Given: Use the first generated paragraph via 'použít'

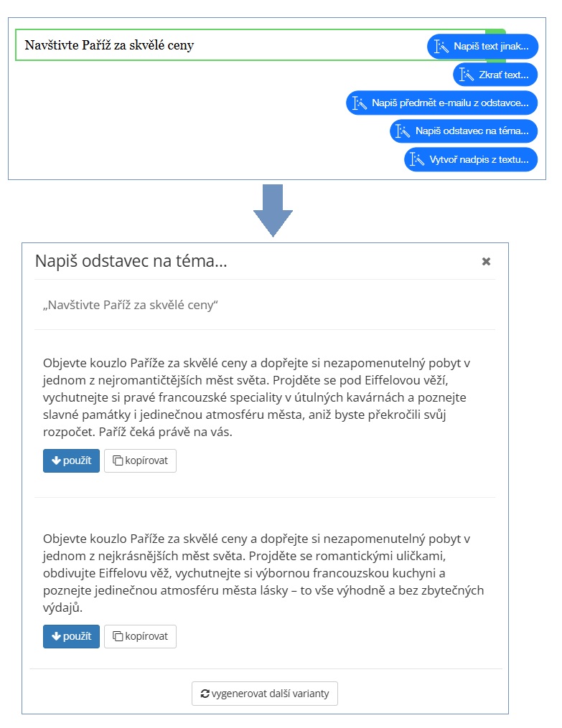Looking at the screenshot, I should point(72,460).
